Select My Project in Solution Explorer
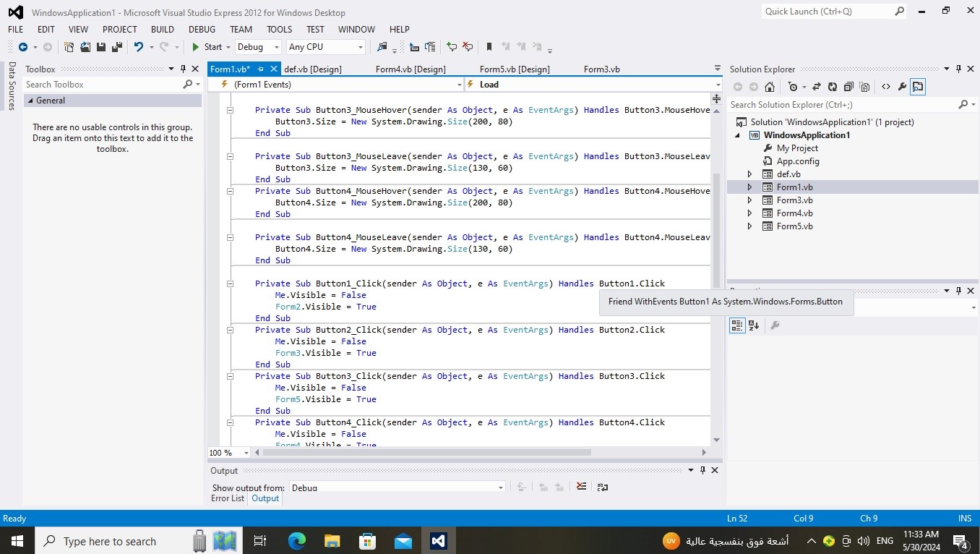This screenshot has width=980, height=554. (797, 148)
